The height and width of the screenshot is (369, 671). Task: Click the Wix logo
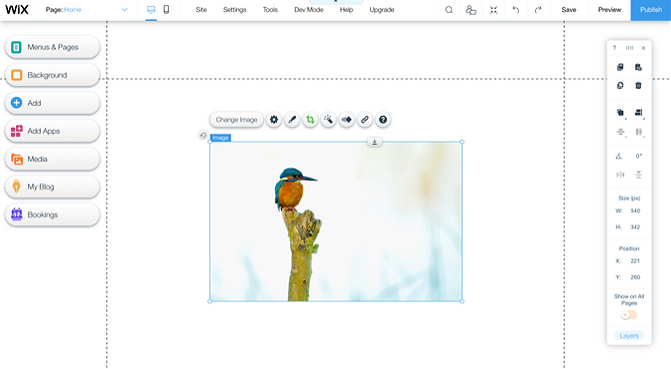coord(17,9)
